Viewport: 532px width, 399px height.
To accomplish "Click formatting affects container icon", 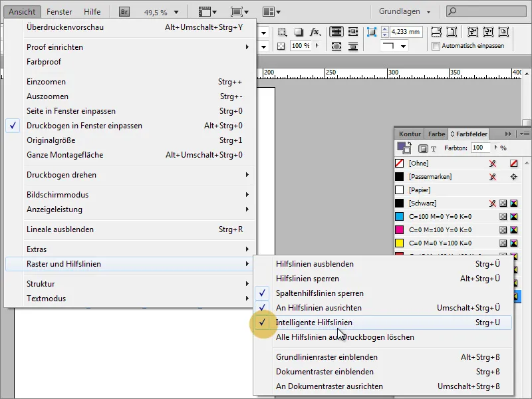I will point(423,148).
